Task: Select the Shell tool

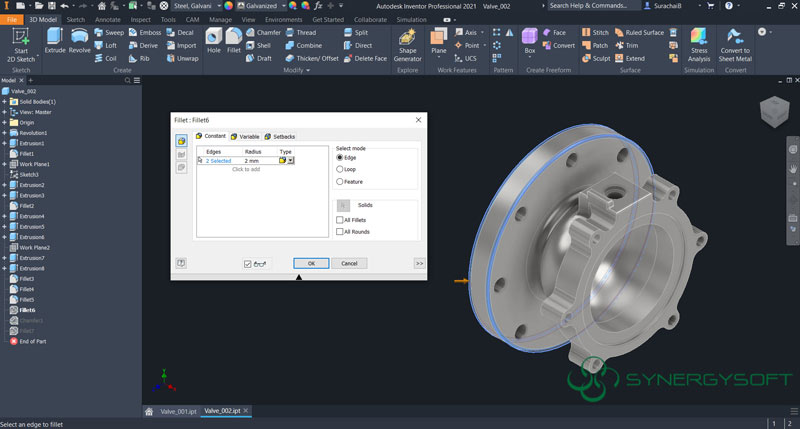Action: (259, 45)
